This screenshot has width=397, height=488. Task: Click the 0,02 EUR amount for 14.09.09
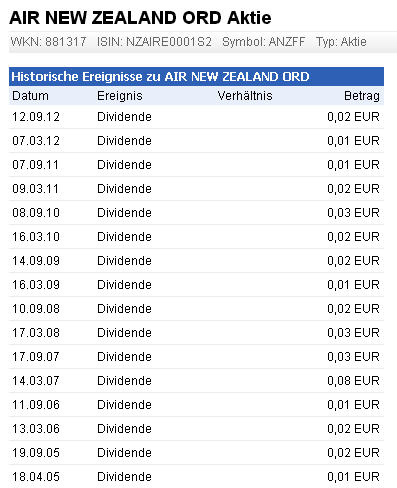[353, 261]
